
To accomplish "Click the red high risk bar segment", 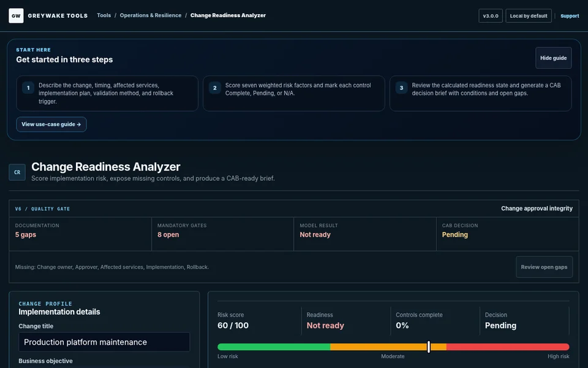I will tap(508, 347).
